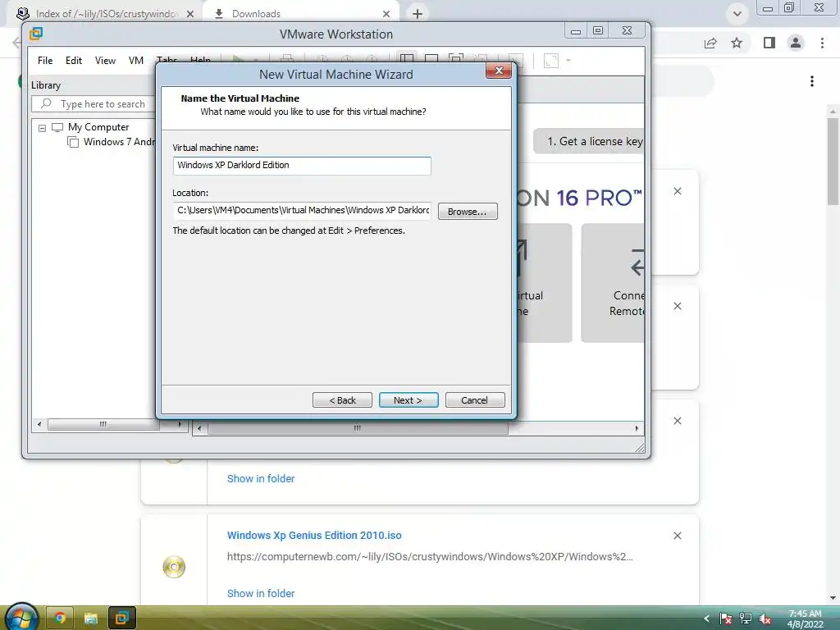
Task: Remove Windows Xp Genius Edition from list
Action: pyautogui.click(x=678, y=536)
